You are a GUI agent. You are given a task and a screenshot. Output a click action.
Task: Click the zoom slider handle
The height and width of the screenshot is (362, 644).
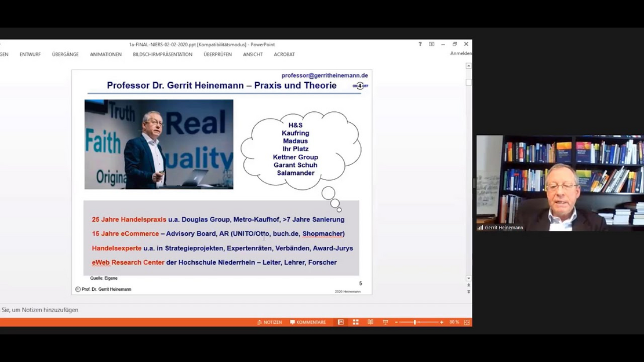[x=415, y=322]
